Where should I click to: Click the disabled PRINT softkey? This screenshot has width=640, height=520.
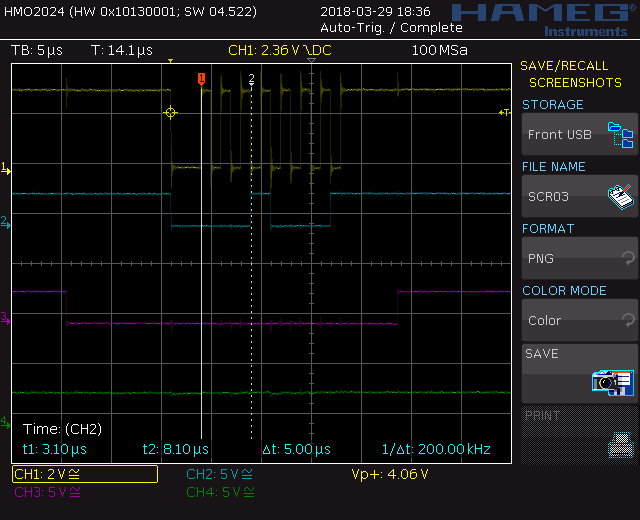[580, 435]
